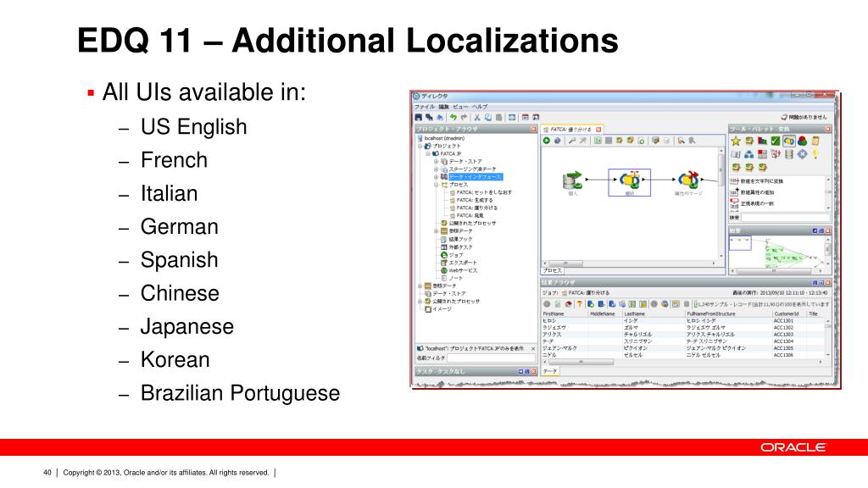Click the yellow star favorites icon in tool palette
This screenshot has width=868, height=488.
[736, 141]
